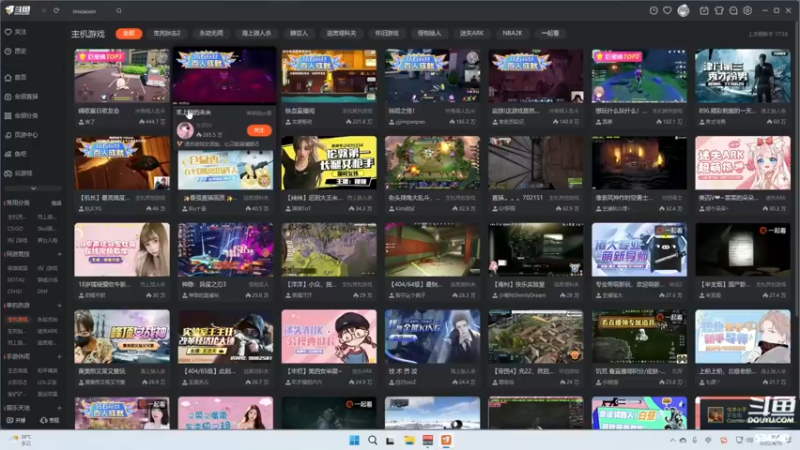
Task: Open the Douyu app icon on taskbar
Action: pos(446,440)
